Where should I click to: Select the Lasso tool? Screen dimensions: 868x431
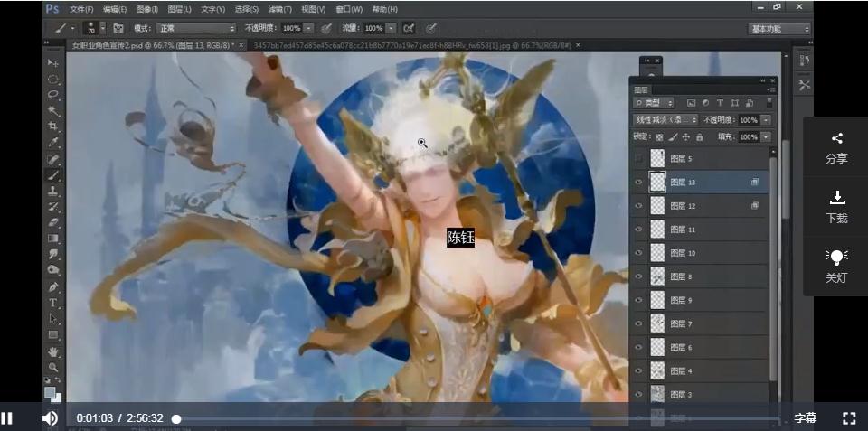pos(53,95)
